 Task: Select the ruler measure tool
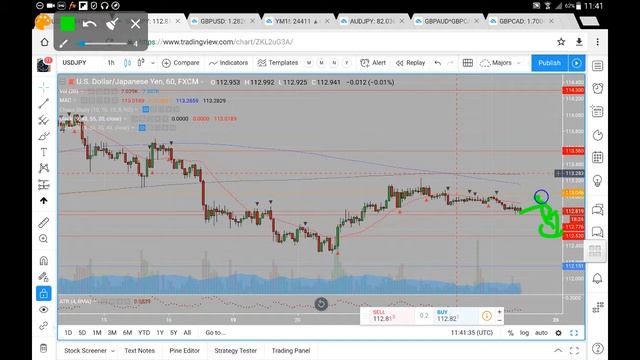44,222
